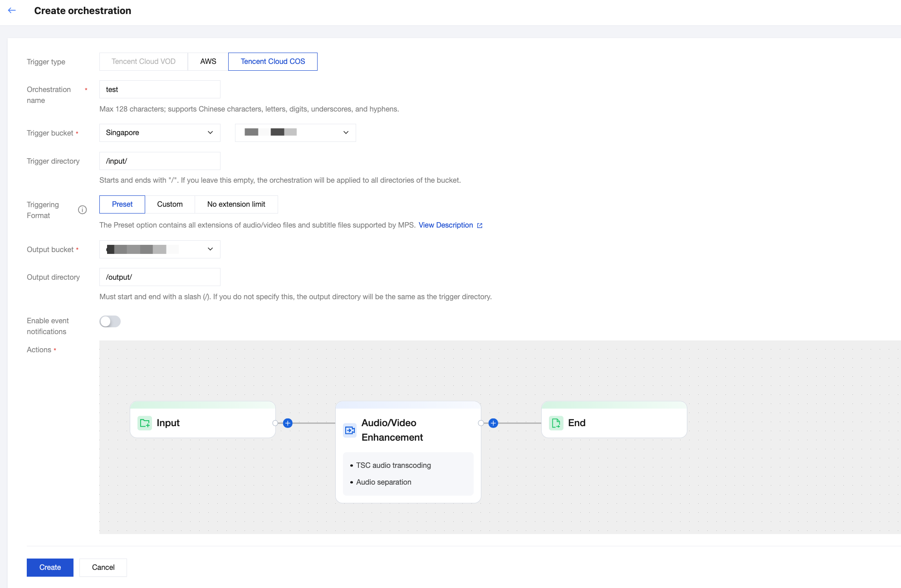Image resolution: width=901 pixels, height=588 pixels.
Task: Click the Triggering Format info icon
Action: pyautogui.click(x=82, y=209)
